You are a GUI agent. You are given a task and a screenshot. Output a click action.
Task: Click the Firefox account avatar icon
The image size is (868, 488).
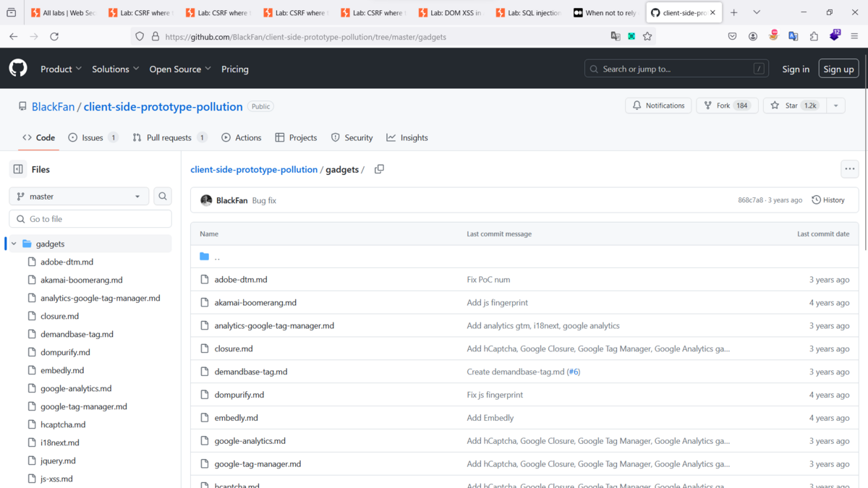pos(753,36)
